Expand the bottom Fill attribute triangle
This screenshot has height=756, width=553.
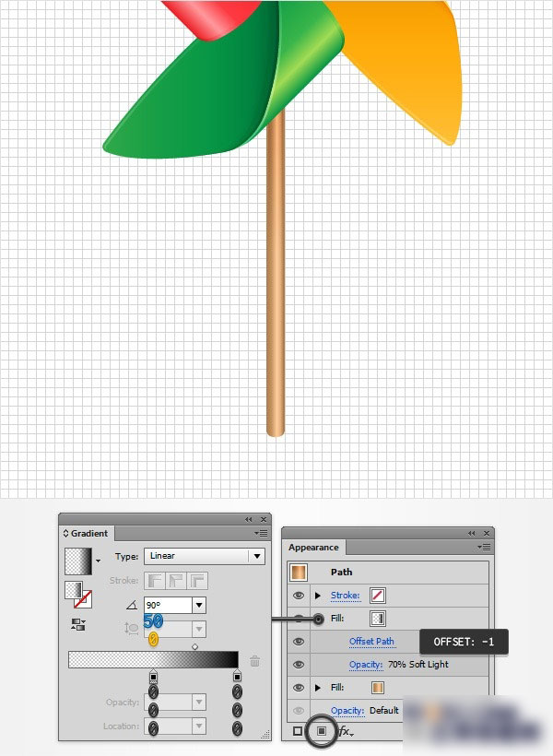[x=318, y=688]
